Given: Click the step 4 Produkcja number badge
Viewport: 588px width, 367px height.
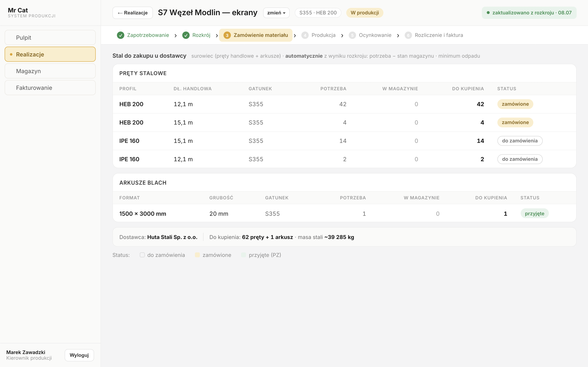Looking at the screenshot, I should (x=305, y=35).
